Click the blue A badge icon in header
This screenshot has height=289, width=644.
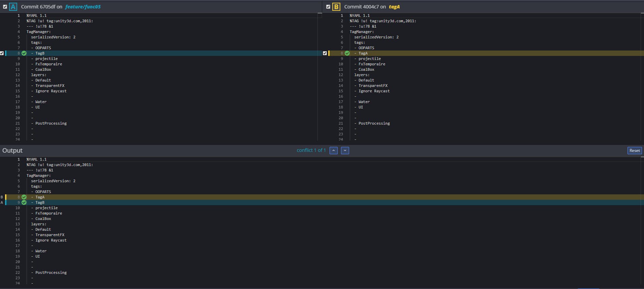pos(13,6)
